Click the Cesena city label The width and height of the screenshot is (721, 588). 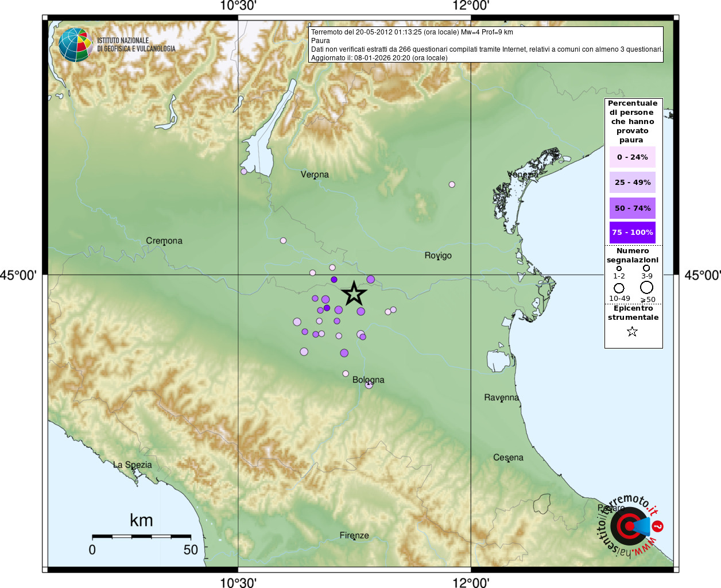click(x=509, y=458)
